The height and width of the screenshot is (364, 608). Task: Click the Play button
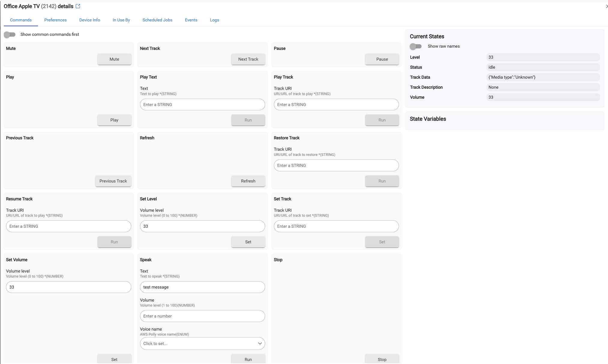click(114, 120)
